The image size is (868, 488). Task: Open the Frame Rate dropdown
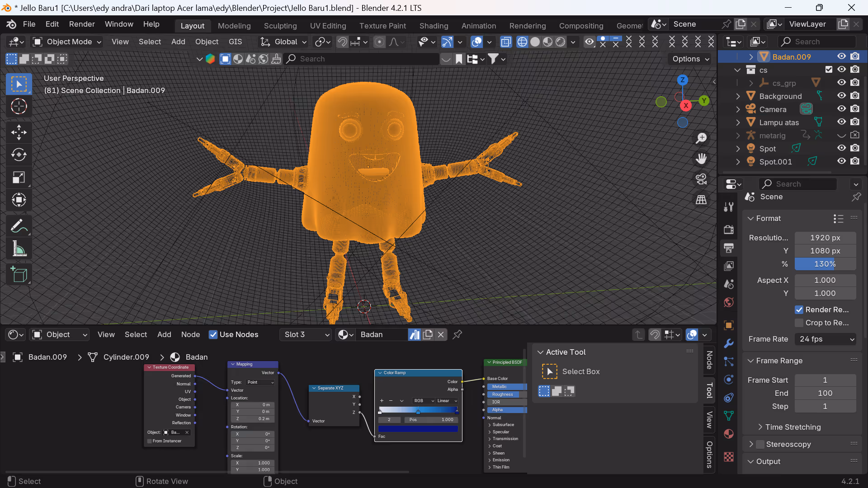(826, 339)
